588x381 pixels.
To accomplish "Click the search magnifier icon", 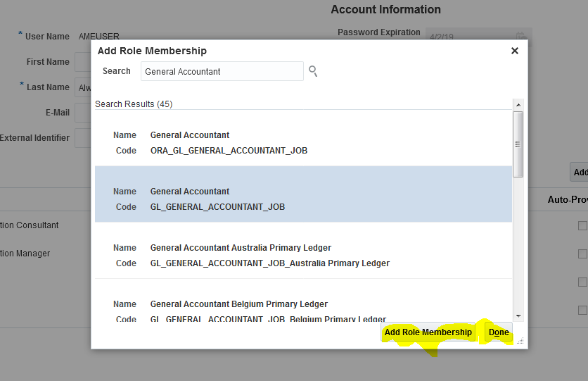I will [x=313, y=71].
